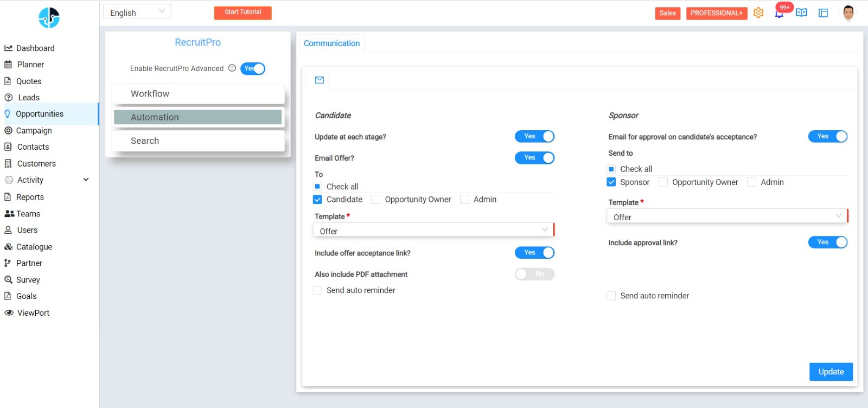Click the Opportunities lightbulb icon
The height and width of the screenshot is (408, 868).
pos(8,114)
